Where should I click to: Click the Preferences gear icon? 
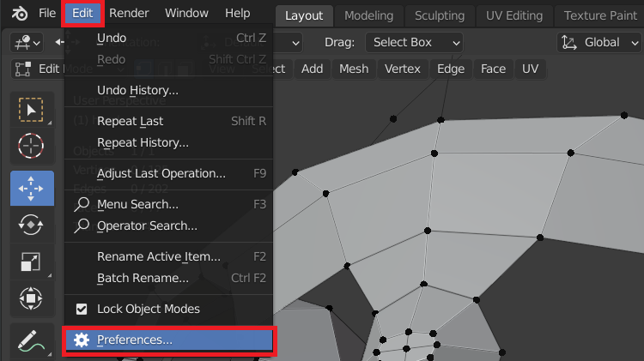[x=82, y=340]
